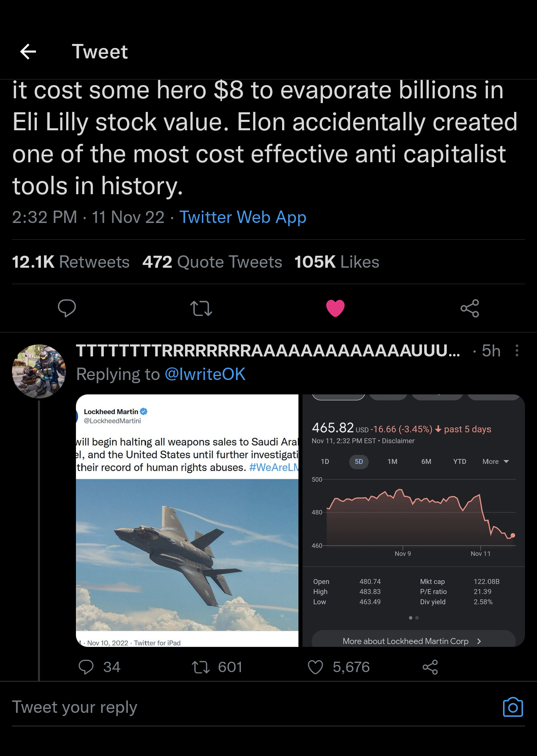
Task: Open the fake Lockheed Martin tweet image
Action: coord(187,520)
